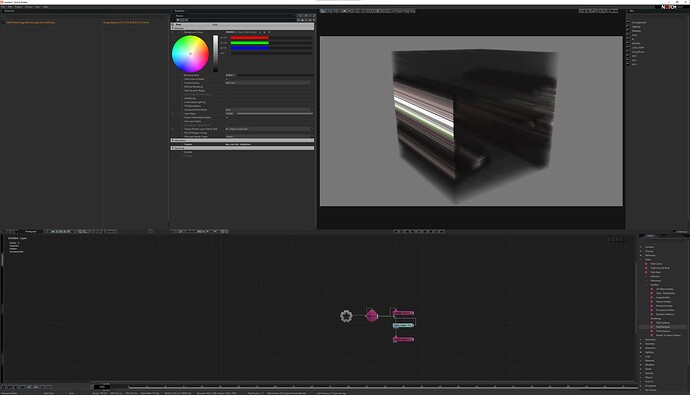Expand the Generators category in Nodes list
The image size is (690, 395).
tap(641, 340)
